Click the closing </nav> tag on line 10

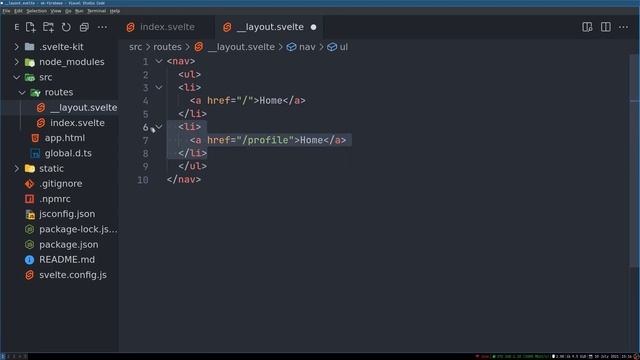[x=184, y=180]
